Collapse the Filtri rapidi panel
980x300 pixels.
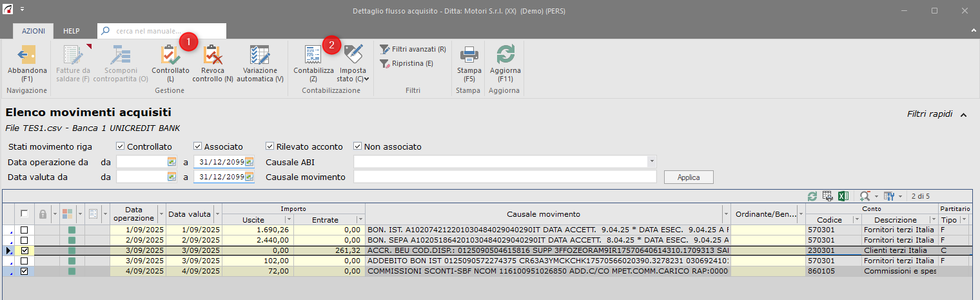tap(963, 114)
